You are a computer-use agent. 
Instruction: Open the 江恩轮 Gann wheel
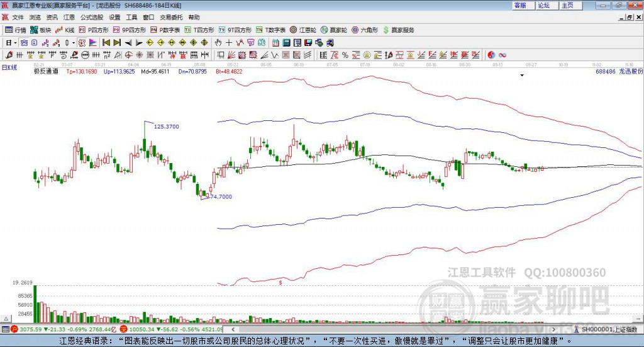[x=303, y=30]
